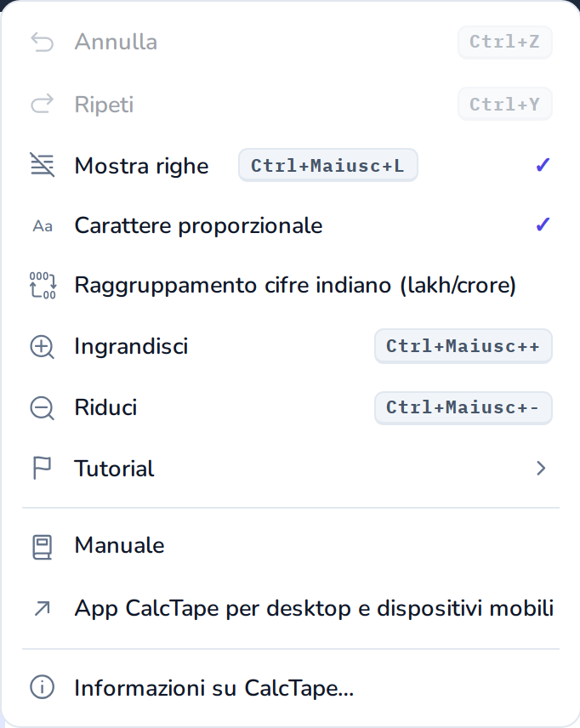Click the Indian digit grouping icon
The image size is (580, 728).
point(43,285)
